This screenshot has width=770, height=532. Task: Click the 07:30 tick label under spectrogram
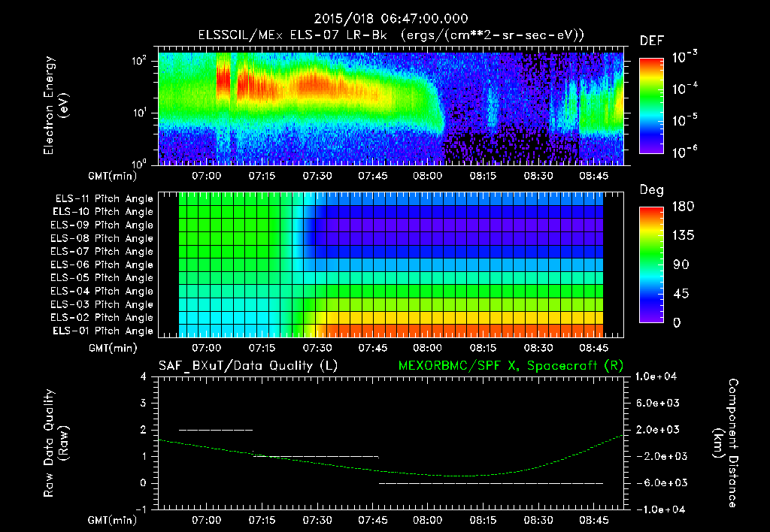point(317,176)
